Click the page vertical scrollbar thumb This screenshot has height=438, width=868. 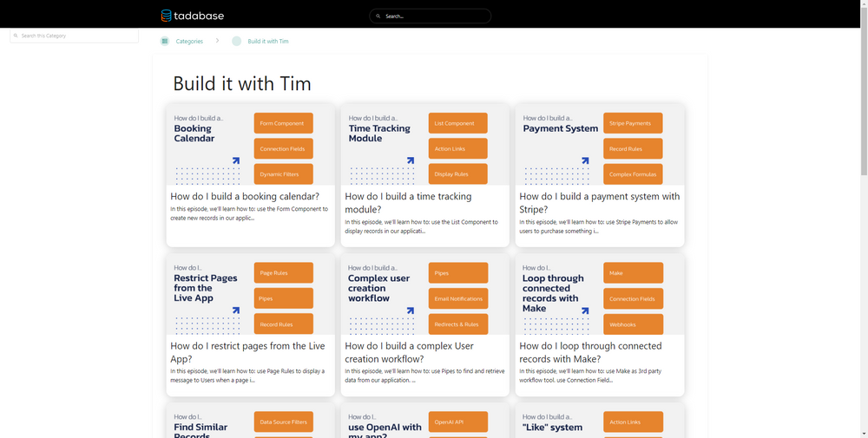click(864, 91)
